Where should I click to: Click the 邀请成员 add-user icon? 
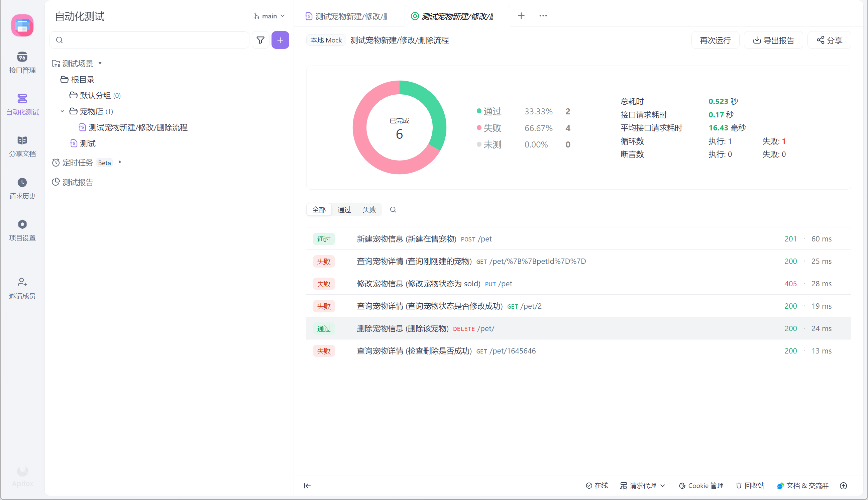pyautogui.click(x=22, y=282)
